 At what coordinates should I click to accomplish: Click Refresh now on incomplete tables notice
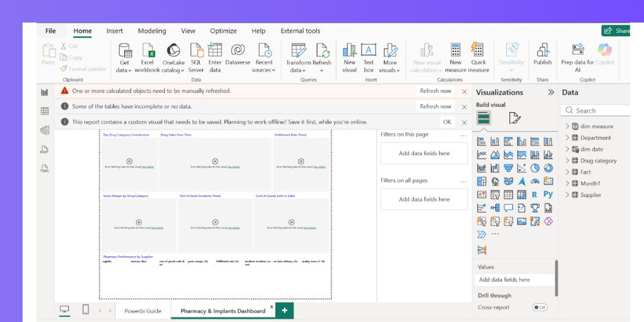pos(435,106)
